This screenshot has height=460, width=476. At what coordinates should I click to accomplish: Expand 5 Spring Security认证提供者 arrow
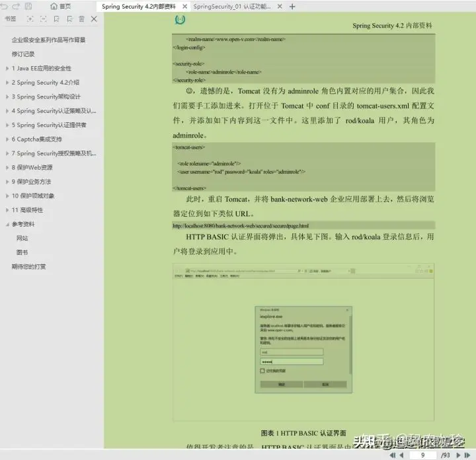(7, 125)
